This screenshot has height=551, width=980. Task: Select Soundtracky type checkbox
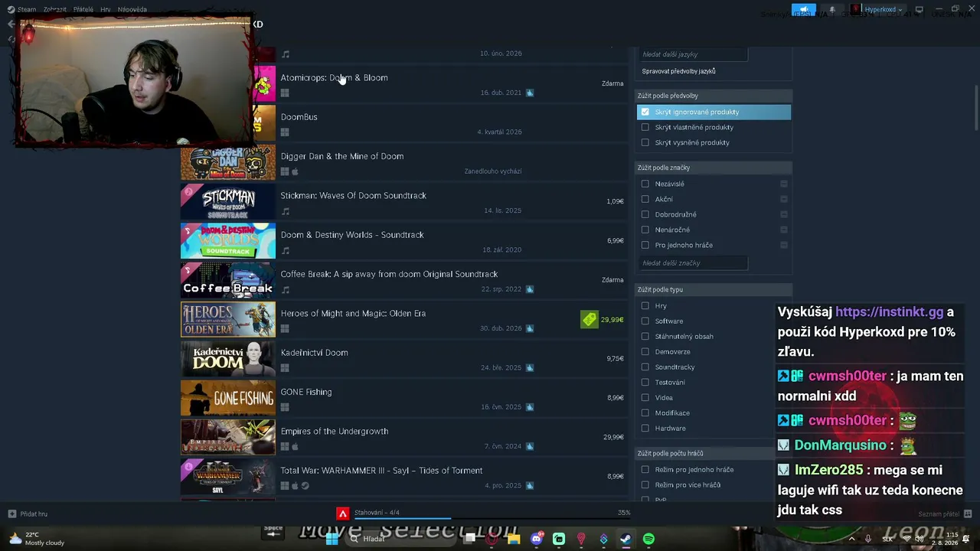(645, 367)
